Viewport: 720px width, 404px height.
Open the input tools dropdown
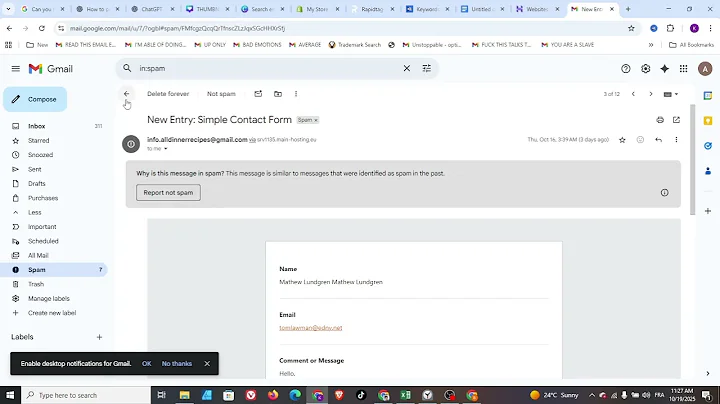[x=671, y=94]
